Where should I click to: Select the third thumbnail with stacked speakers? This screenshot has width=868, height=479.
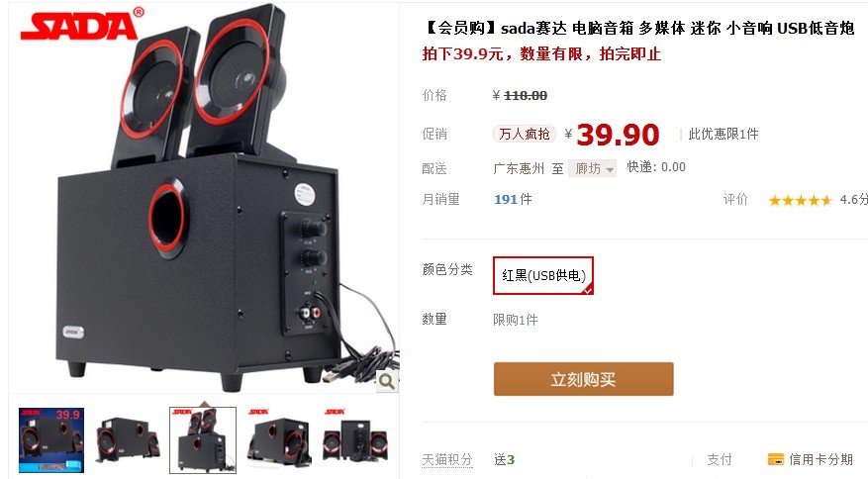pyautogui.click(x=203, y=440)
